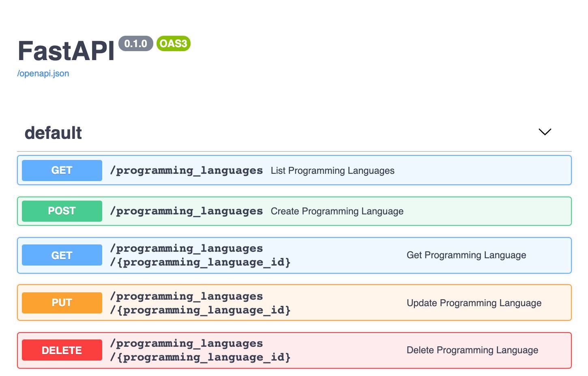Expand the Create Programming Language endpoint
Screen dimensions: 588x376
pos(294,211)
